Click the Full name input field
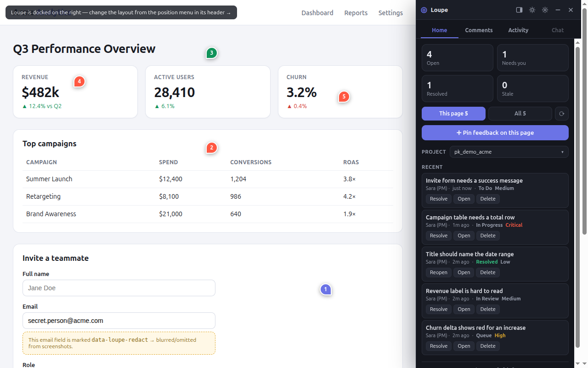 (119, 288)
